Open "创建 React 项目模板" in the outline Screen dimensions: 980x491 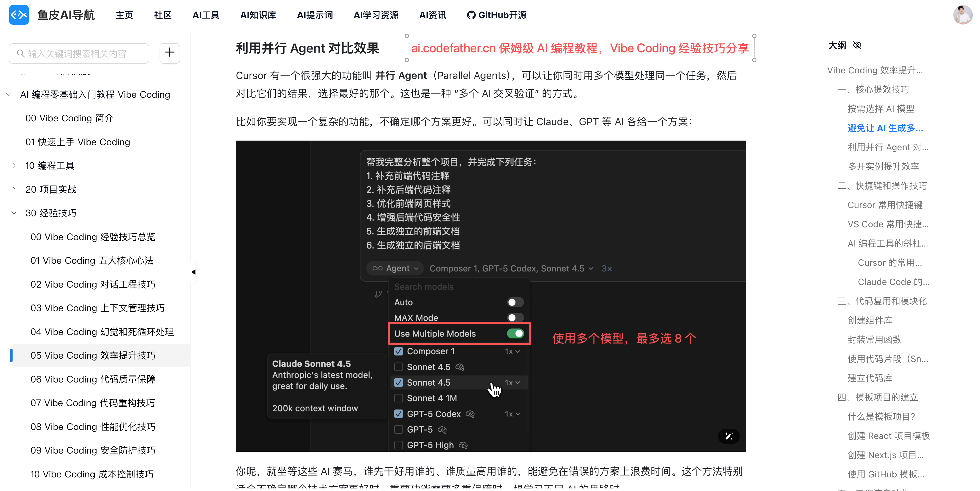888,436
